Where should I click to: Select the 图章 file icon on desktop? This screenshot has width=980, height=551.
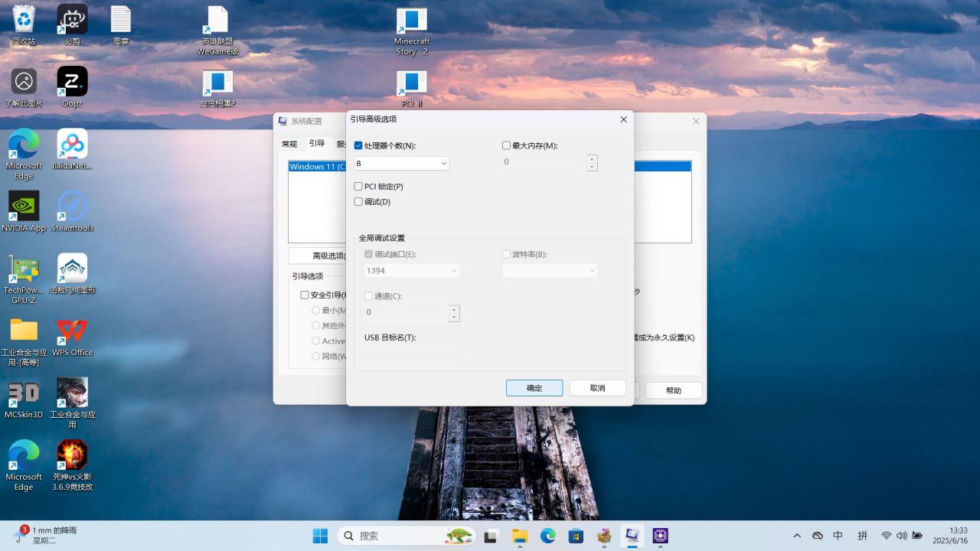coord(121,24)
